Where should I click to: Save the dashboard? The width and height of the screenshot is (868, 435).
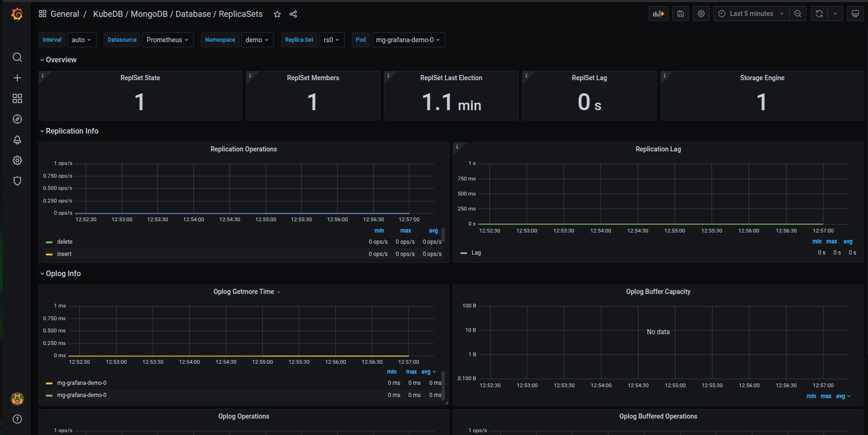681,14
